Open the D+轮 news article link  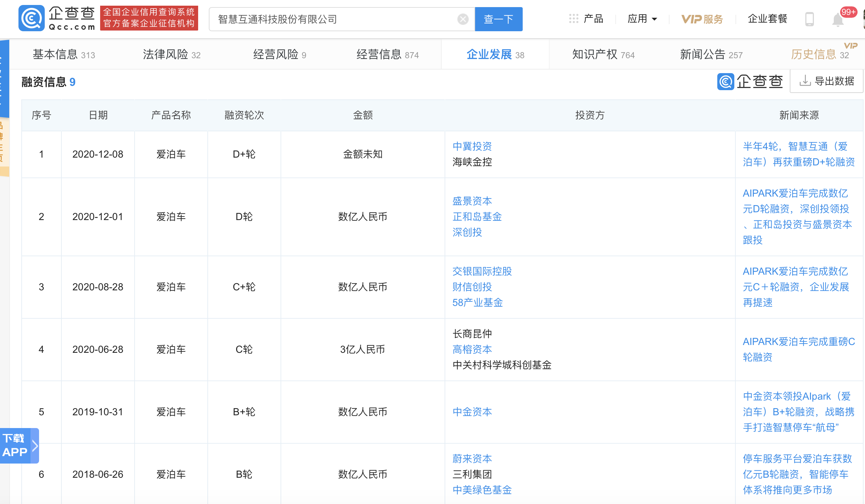(x=799, y=154)
